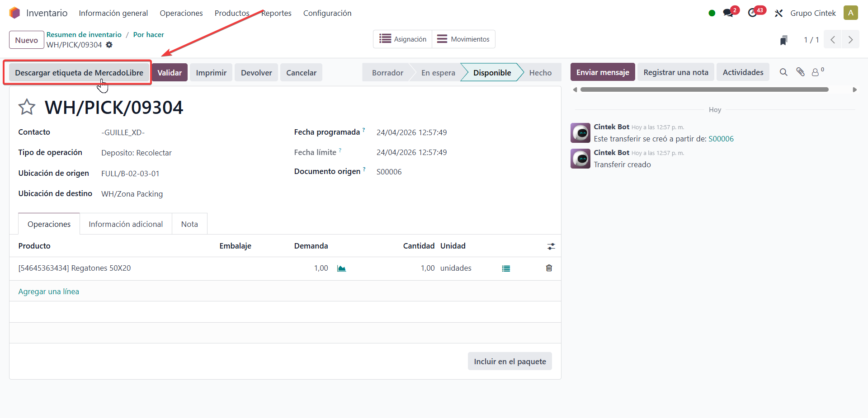The image size is (868, 418).
Task: Switch to the Nota tab
Action: (x=189, y=224)
